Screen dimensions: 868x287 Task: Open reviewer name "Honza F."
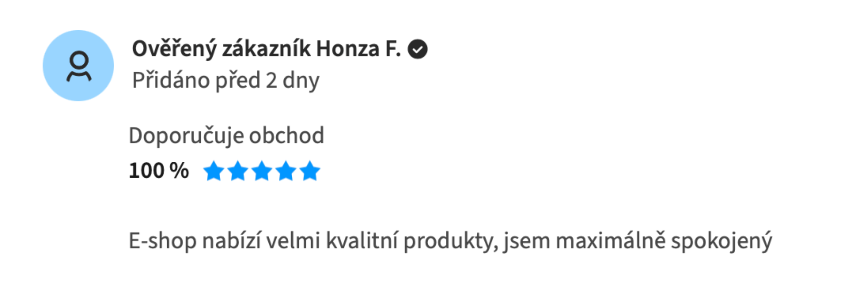coord(358,49)
